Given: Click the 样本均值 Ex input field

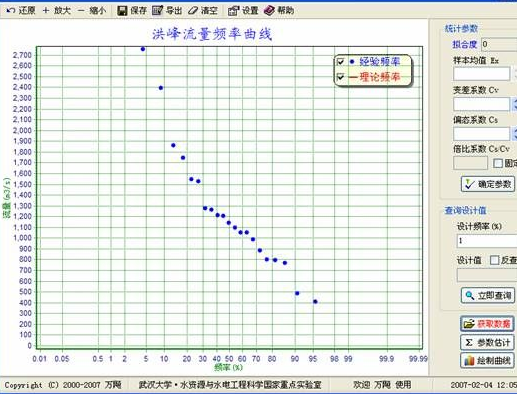Looking at the screenshot, I should point(481,74).
